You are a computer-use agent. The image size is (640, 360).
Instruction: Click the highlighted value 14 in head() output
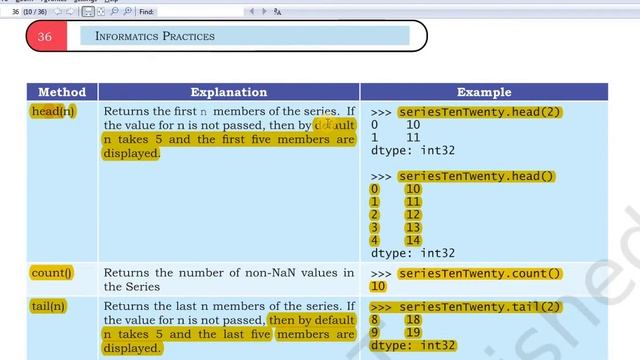[413, 240]
